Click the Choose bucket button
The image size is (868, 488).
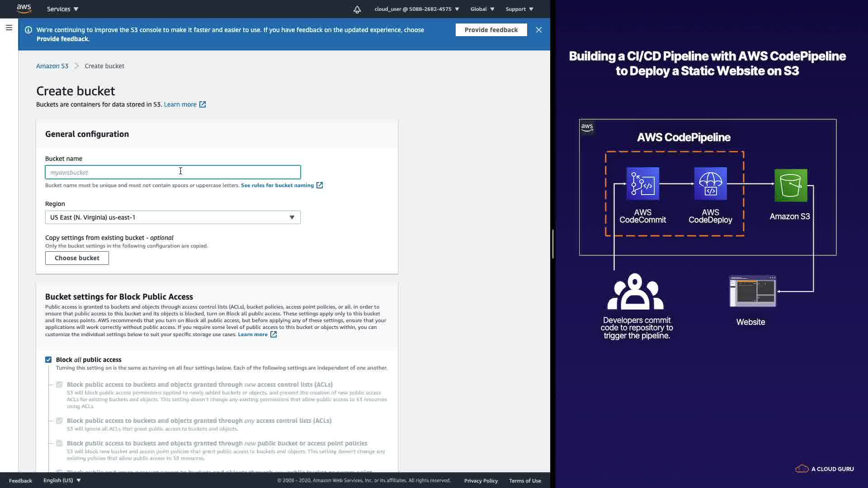77,258
